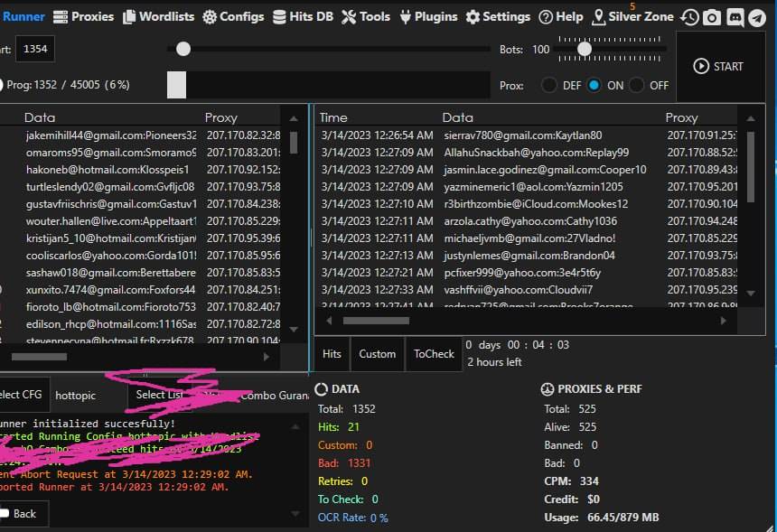
Task: Click the Start position slider handle
Action: 183,49
